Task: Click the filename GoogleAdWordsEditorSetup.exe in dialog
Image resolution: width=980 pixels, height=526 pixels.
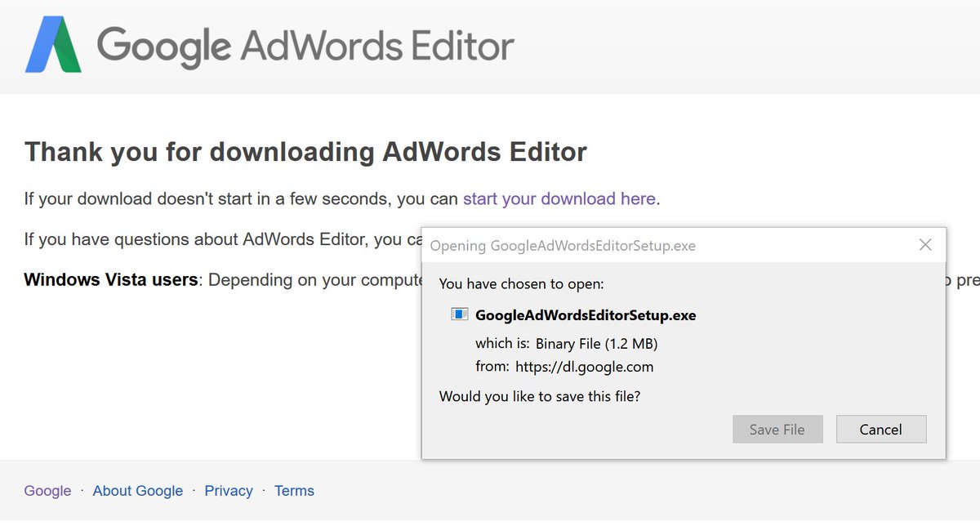Action: (586, 315)
